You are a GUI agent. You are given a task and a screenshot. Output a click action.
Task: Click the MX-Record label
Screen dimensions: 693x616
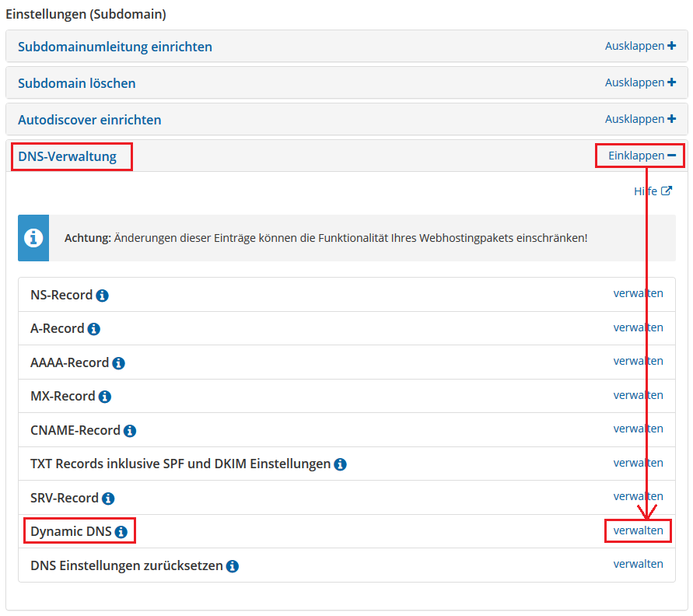point(63,397)
